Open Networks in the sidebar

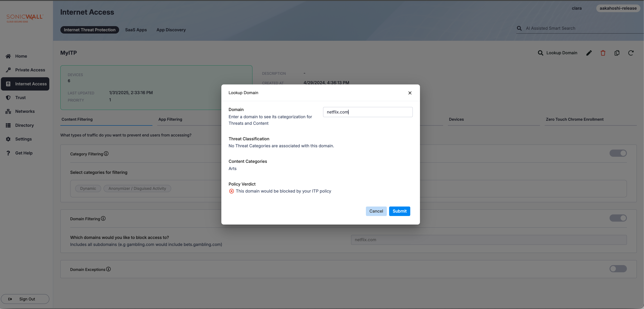coord(25,111)
